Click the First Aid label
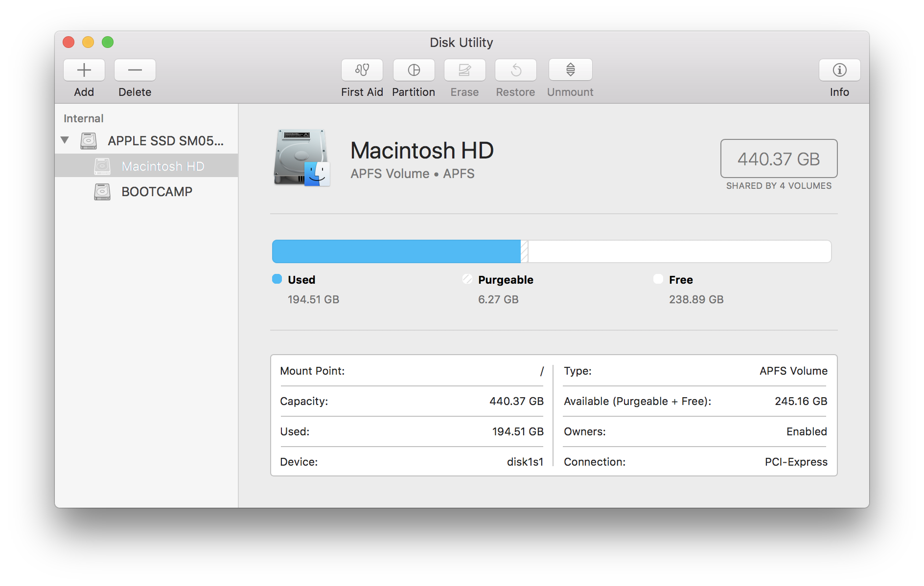924x586 pixels. pyautogui.click(x=362, y=92)
